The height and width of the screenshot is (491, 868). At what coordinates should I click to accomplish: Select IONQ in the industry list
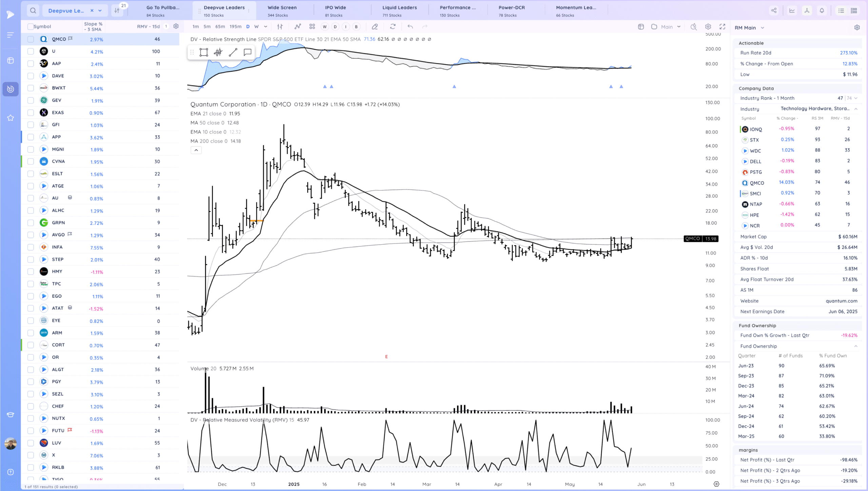(756, 129)
